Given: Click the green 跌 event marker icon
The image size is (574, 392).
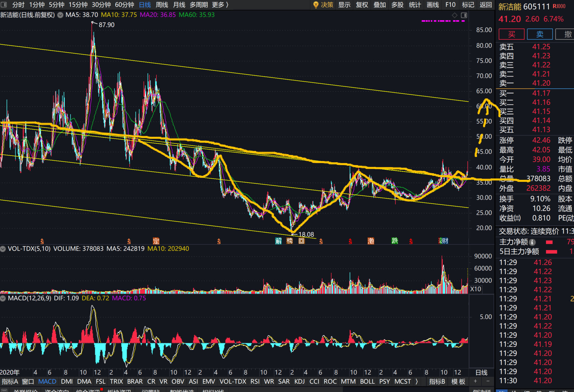Looking at the screenshot, I should (x=395, y=241).
